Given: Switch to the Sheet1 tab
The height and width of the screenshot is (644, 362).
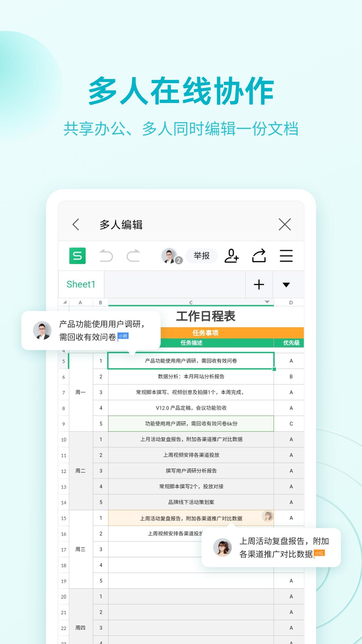Looking at the screenshot, I should [x=81, y=284].
